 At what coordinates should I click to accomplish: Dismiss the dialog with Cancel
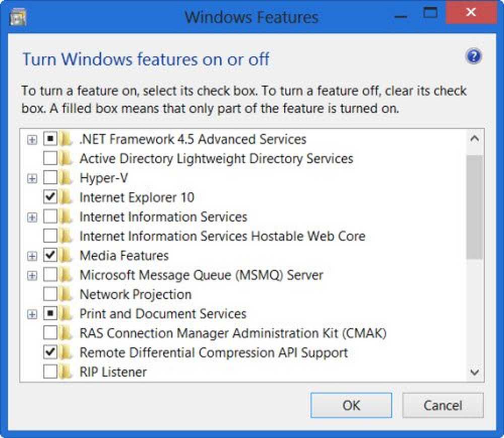[x=443, y=405]
